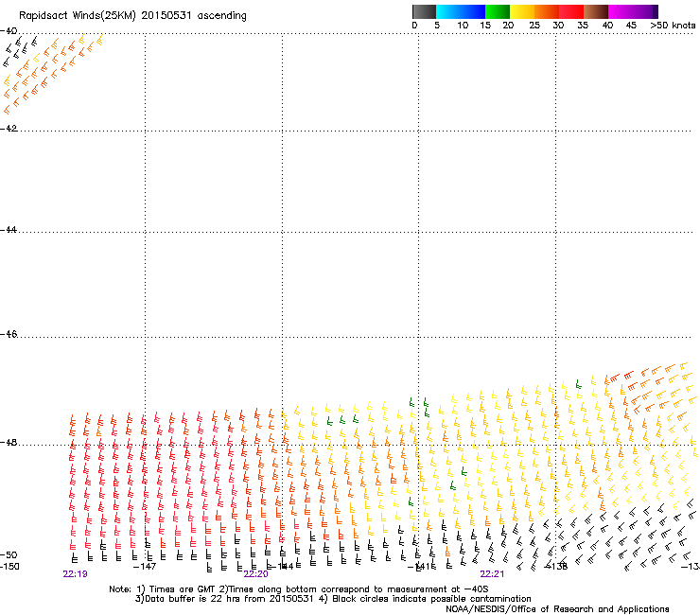
Task: Click the gray 0-5 knots color swatch
Action: [x=424, y=11]
